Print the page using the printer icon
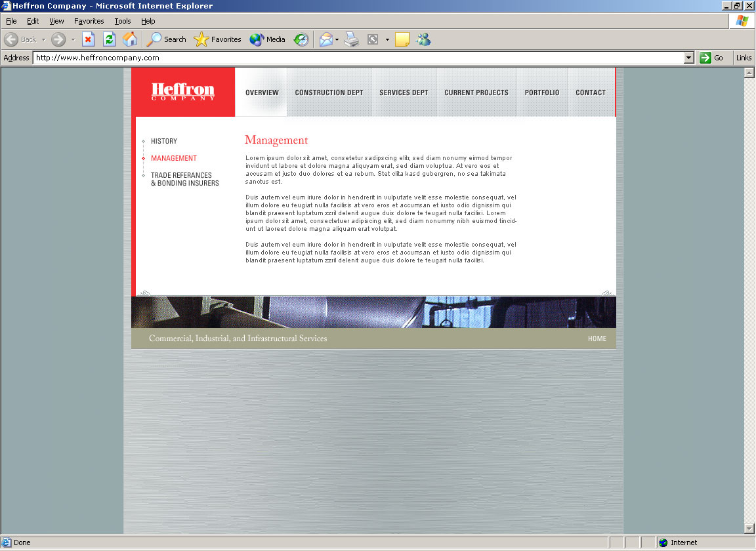 [352, 39]
